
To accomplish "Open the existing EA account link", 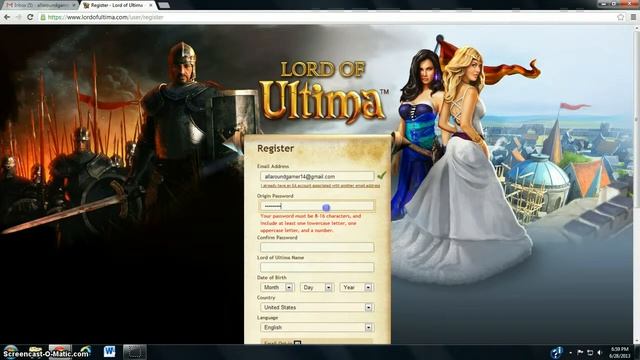I will 320,186.
